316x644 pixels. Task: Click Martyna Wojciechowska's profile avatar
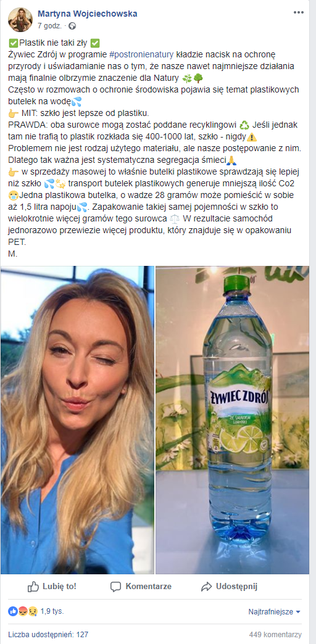coord(20,20)
